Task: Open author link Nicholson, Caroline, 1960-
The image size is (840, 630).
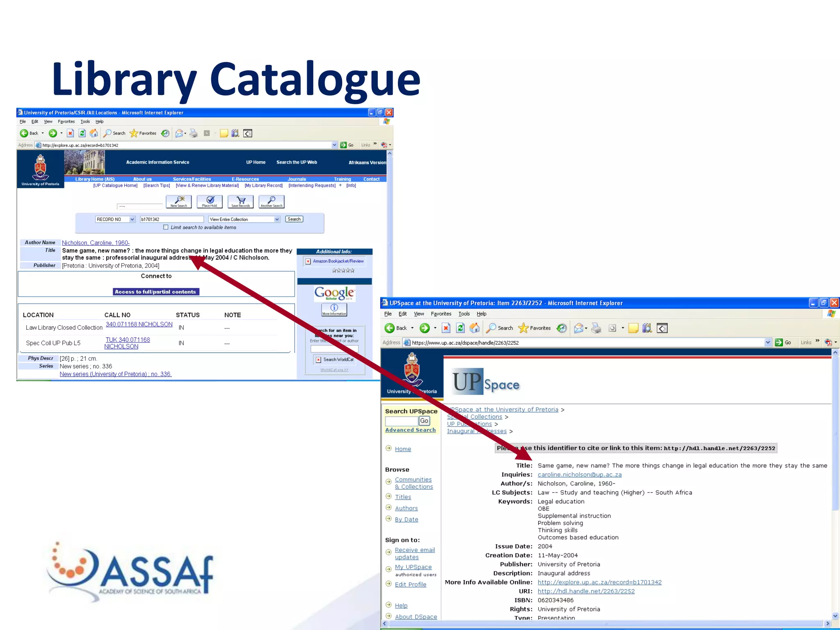Action: [x=96, y=243]
